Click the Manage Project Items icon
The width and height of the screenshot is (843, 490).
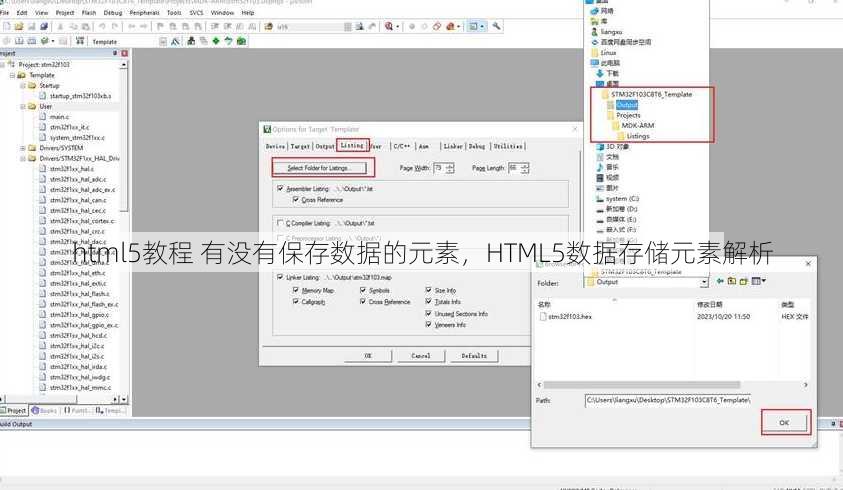pyautogui.click(x=191, y=41)
